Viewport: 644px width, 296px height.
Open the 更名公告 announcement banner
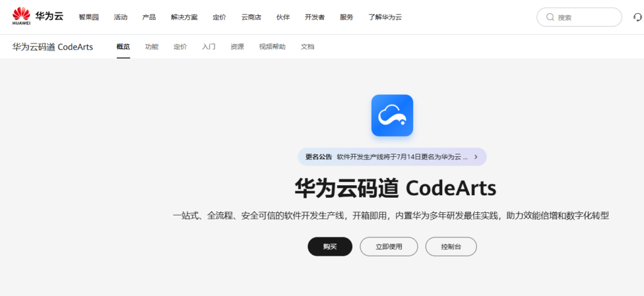[392, 157]
